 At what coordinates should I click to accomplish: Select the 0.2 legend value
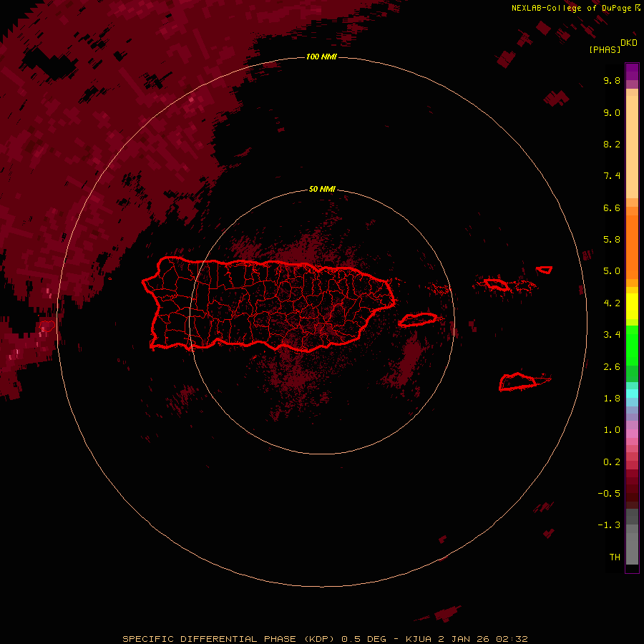(612, 462)
